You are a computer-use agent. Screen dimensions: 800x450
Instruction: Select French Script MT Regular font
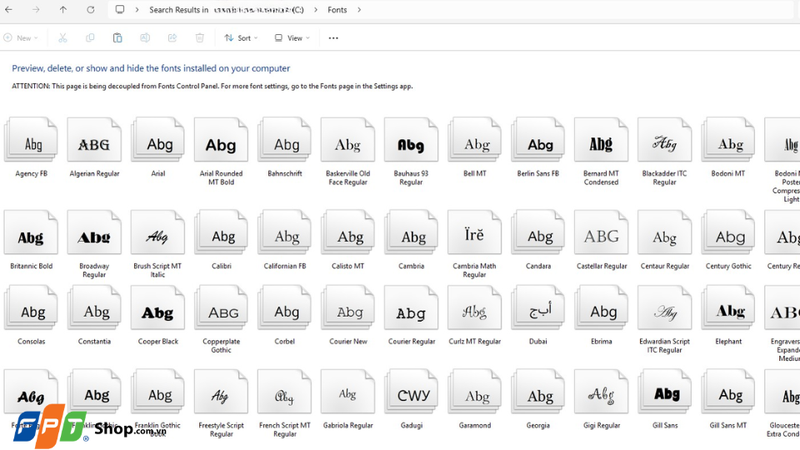click(x=285, y=403)
